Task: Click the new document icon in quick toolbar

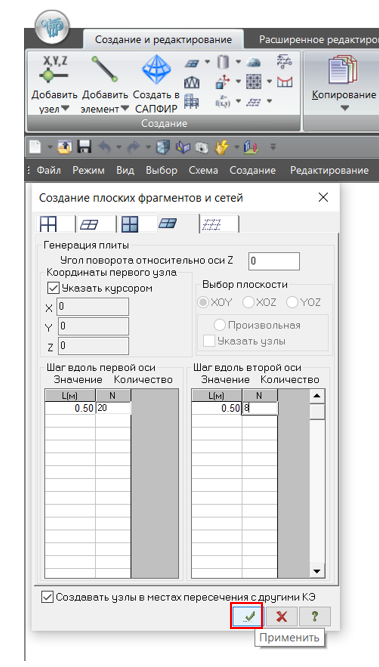Action: tap(35, 147)
